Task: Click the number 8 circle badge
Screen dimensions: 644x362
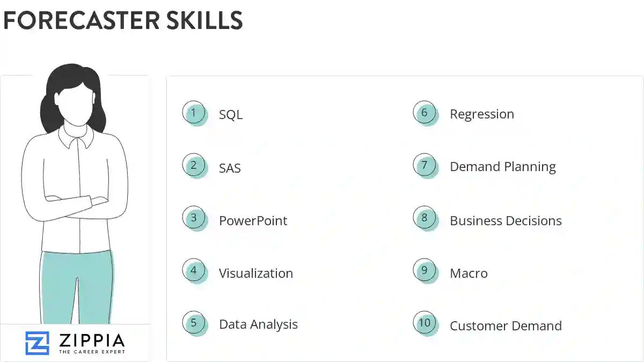Action: (x=425, y=218)
